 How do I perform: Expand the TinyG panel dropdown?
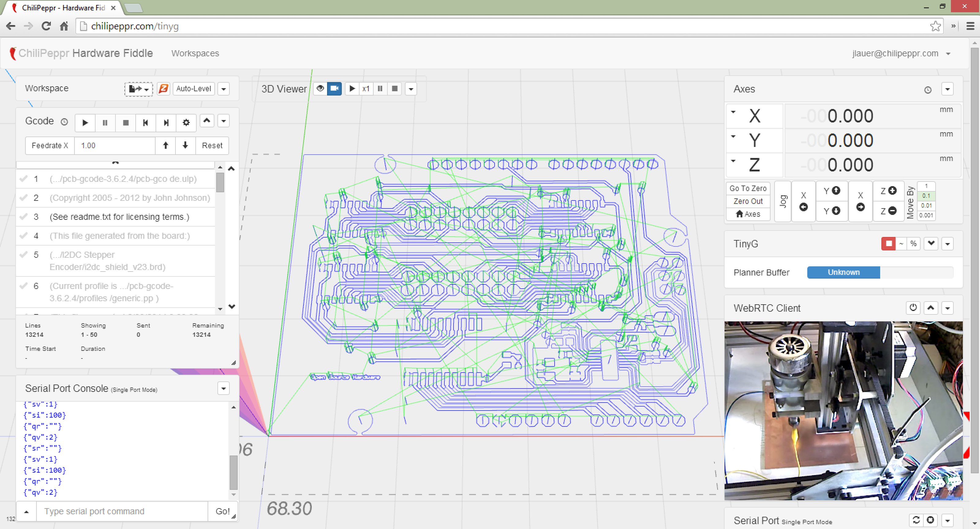coord(948,243)
